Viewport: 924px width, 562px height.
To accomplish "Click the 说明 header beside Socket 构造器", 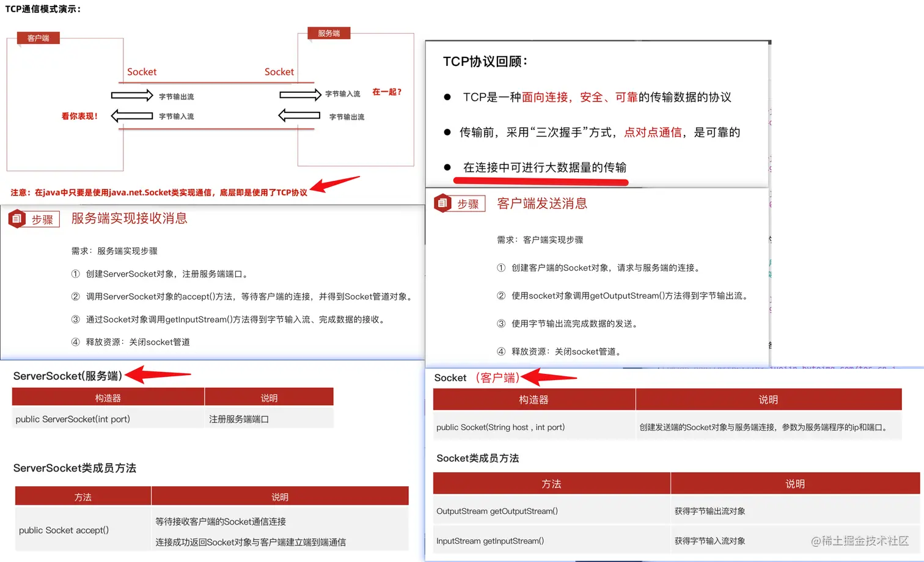I will click(x=769, y=400).
